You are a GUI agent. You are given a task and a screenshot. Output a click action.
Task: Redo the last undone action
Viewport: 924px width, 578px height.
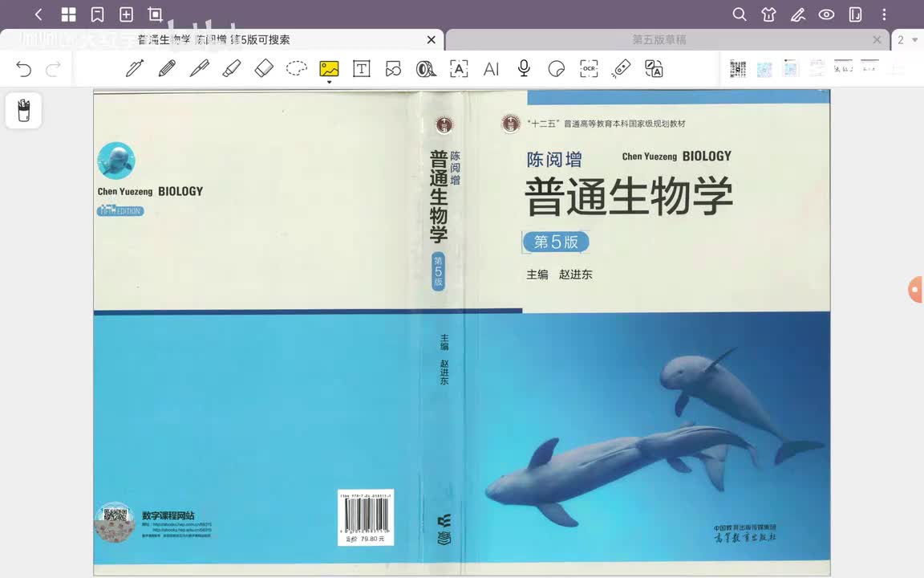coord(54,69)
